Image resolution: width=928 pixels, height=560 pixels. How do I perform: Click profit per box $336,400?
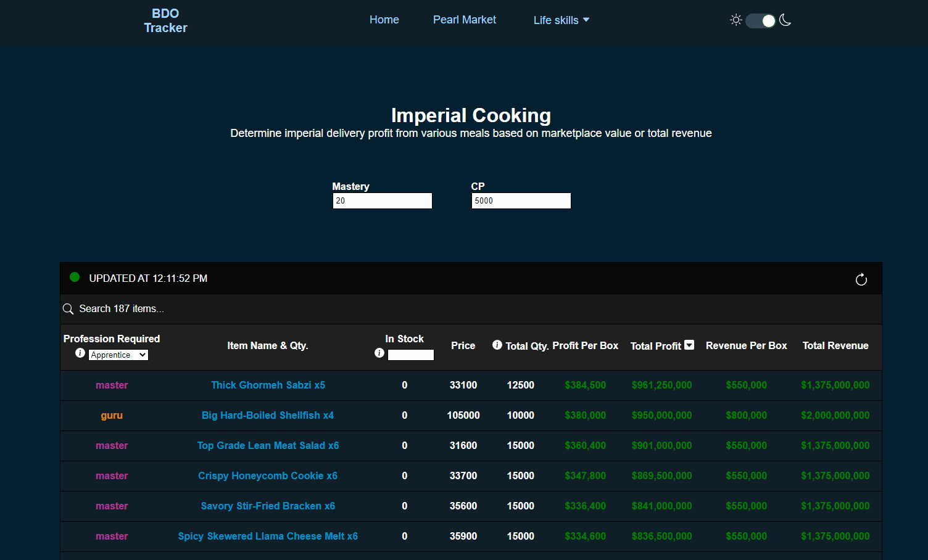586,506
